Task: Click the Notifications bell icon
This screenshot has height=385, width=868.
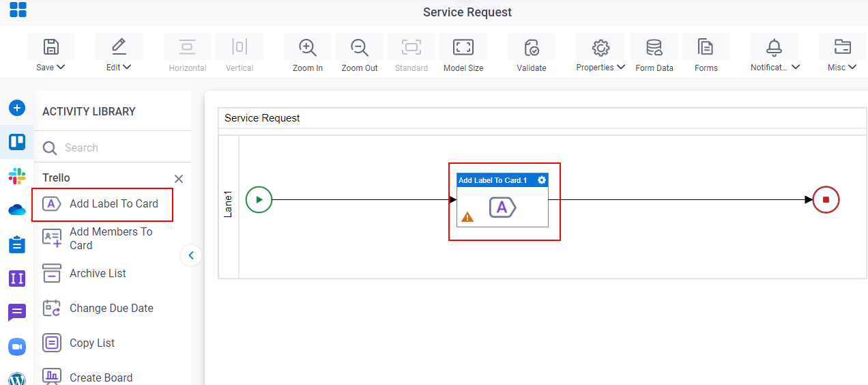Action: click(x=775, y=46)
